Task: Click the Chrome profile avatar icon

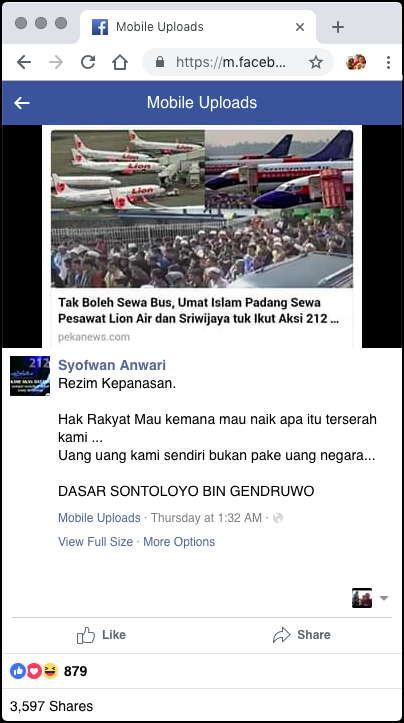Action: pos(356,62)
